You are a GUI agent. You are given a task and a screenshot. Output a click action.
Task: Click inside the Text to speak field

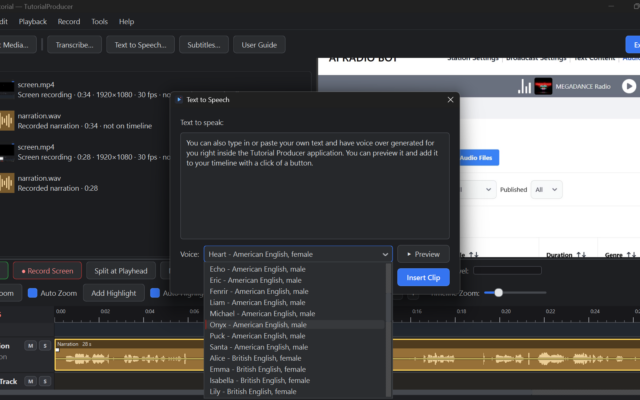click(x=315, y=186)
